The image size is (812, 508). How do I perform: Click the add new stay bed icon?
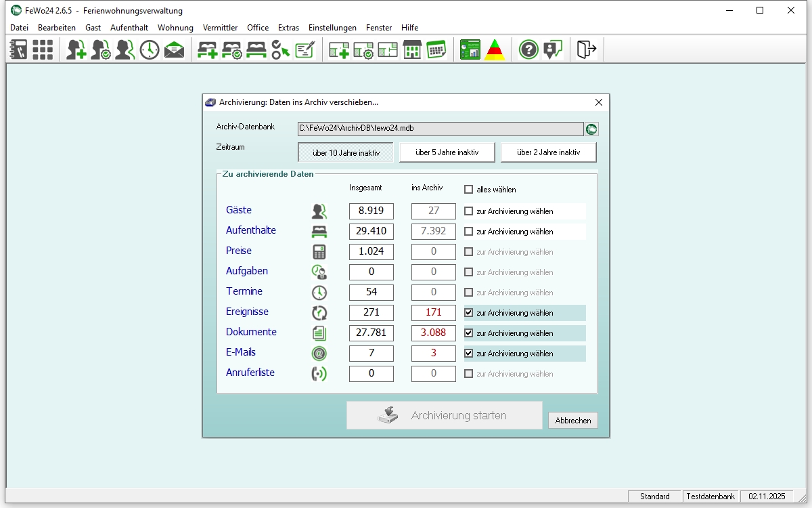tap(207, 49)
